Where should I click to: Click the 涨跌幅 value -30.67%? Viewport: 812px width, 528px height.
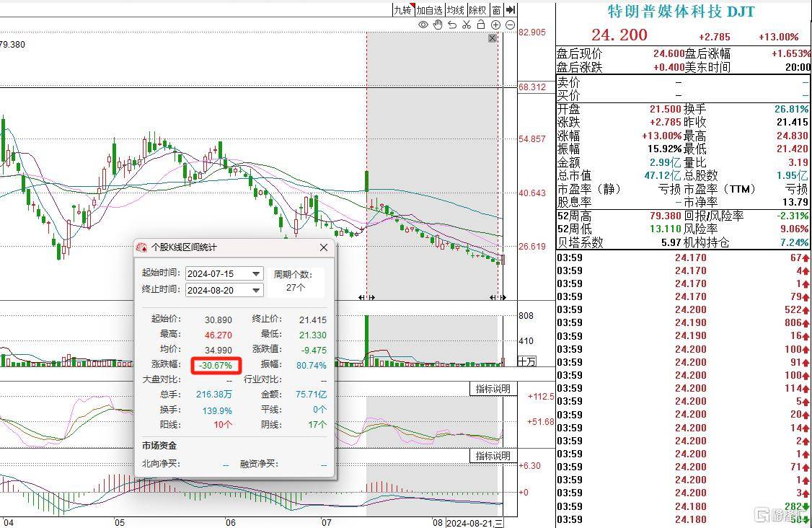tap(216, 365)
